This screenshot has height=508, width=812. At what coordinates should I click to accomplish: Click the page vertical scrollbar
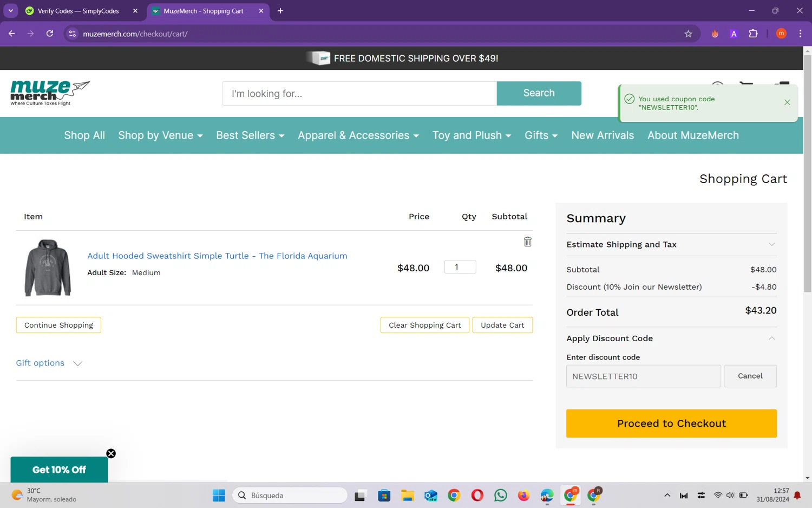tap(807, 173)
